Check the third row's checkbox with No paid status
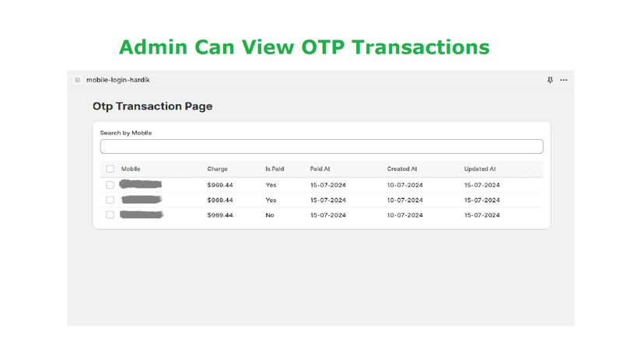644x362 pixels. [x=110, y=215]
